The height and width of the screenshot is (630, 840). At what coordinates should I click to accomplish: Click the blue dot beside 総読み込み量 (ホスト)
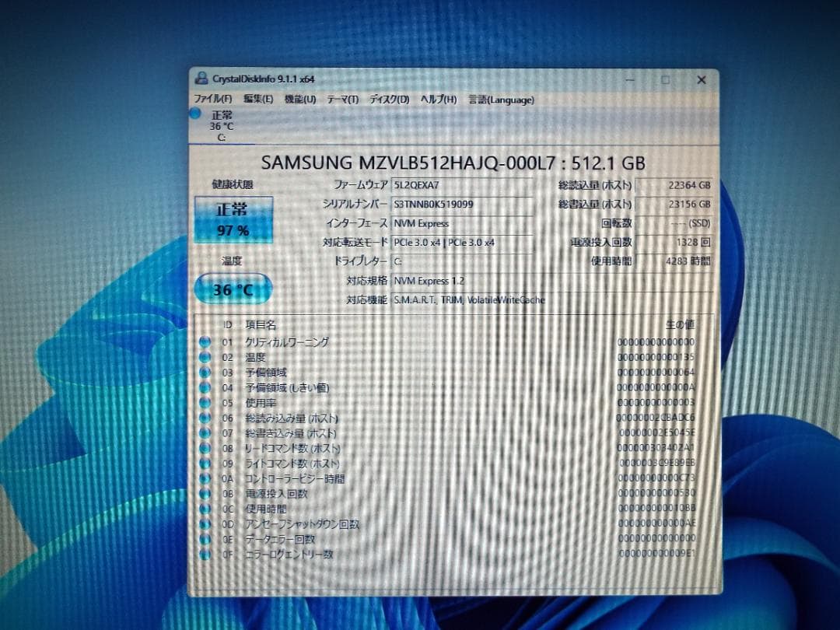(x=204, y=418)
